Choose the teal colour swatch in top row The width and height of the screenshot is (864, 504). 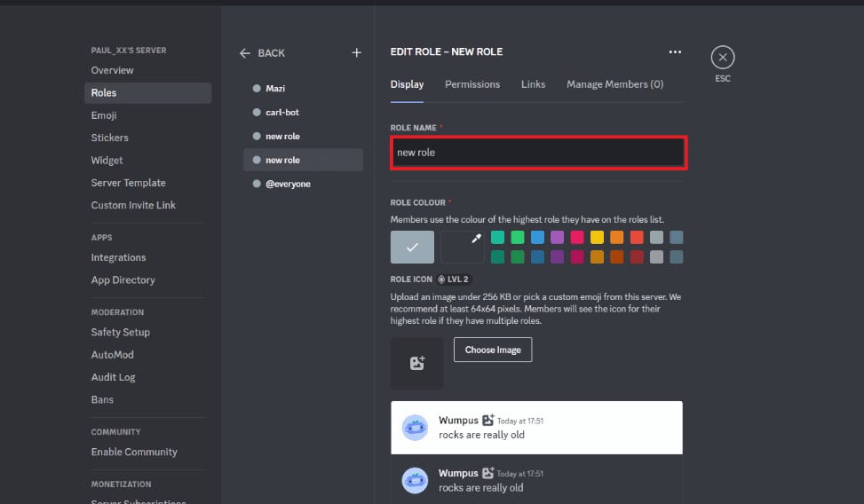[497, 238]
